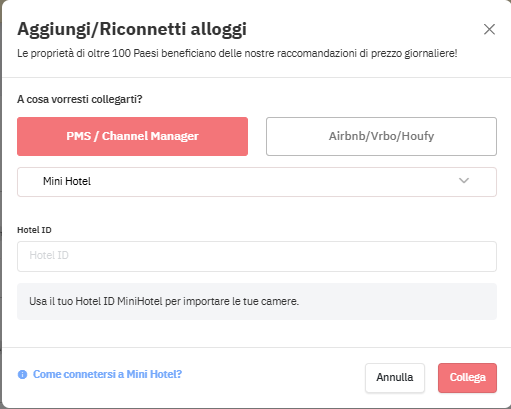The width and height of the screenshot is (511, 409).
Task: Click the Mini Hotel selected value text
Action: [67, 181]
